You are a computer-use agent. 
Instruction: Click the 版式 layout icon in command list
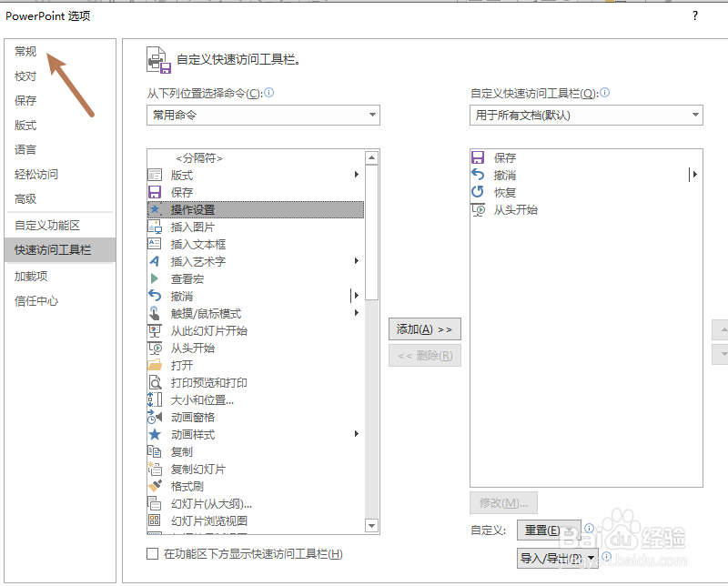(x=155, y=175)
